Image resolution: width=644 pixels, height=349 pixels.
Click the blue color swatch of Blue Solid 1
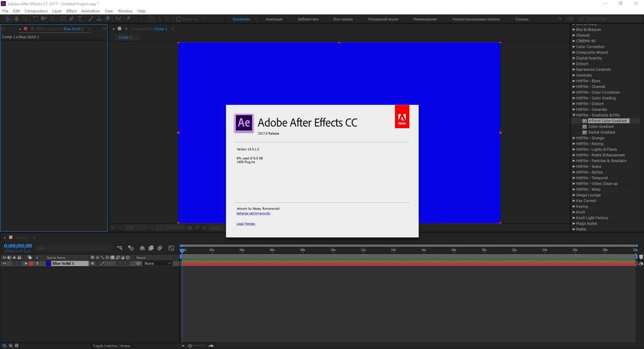[48, 263]
